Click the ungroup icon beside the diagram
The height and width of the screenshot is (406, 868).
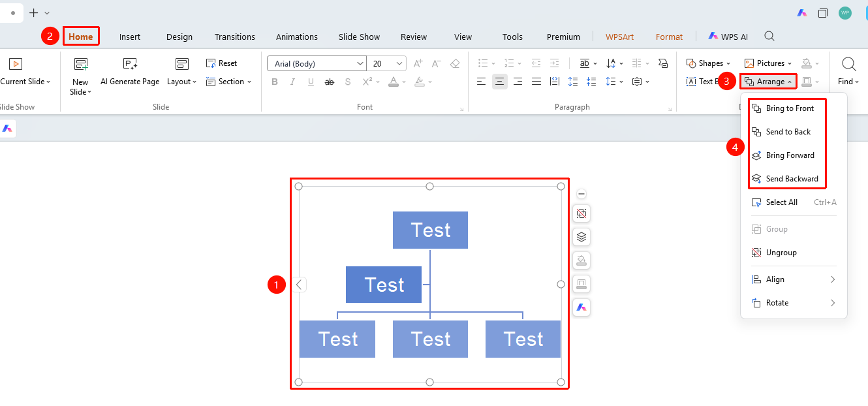(581, 213)
